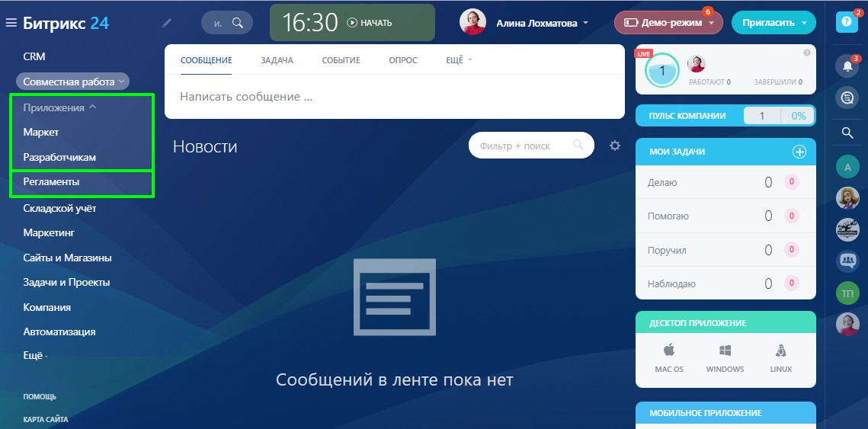Viewport: 868px width, 429px height.
Task: Open Складской учёт in the left menu
Action: (x=59, y=208)
